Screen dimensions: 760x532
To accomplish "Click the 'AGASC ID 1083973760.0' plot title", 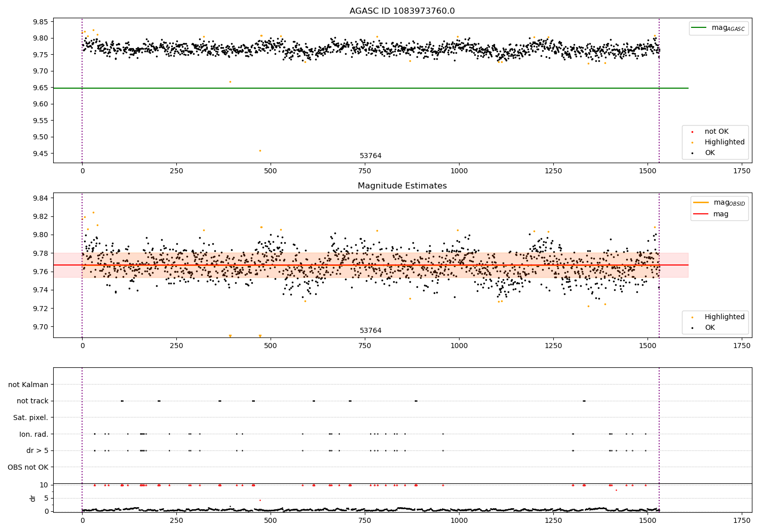I will 402,11.
